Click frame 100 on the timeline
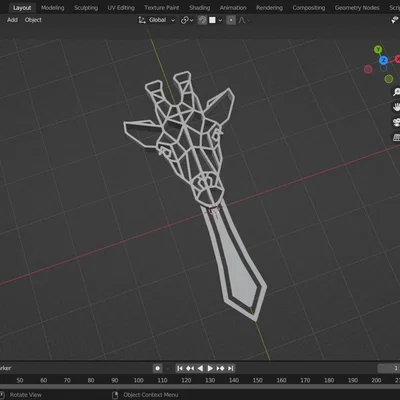Screen dimensions: 400x400 click(138, 380)
